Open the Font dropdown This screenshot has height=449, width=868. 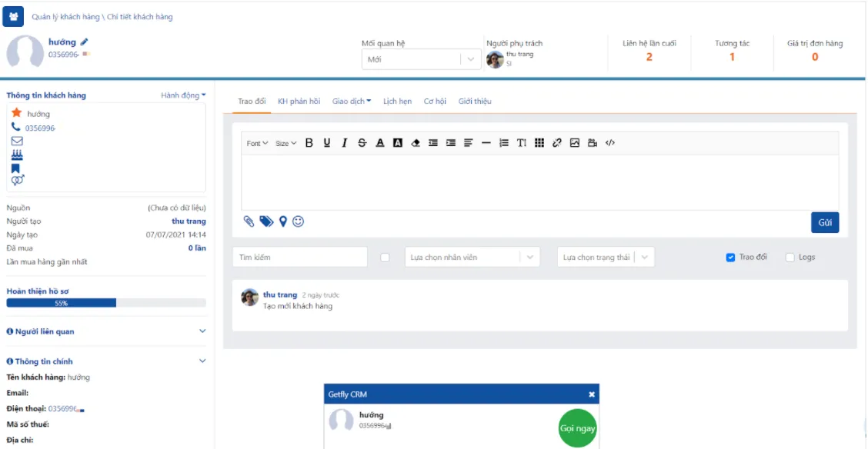click(x=258, y=143)
